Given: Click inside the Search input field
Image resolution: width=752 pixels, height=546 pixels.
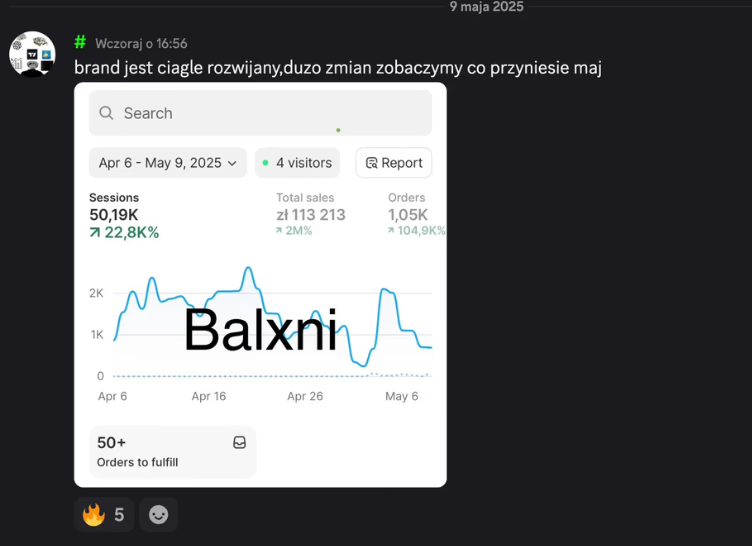Looking at the screenshot, I should click(x=270, y=113).
